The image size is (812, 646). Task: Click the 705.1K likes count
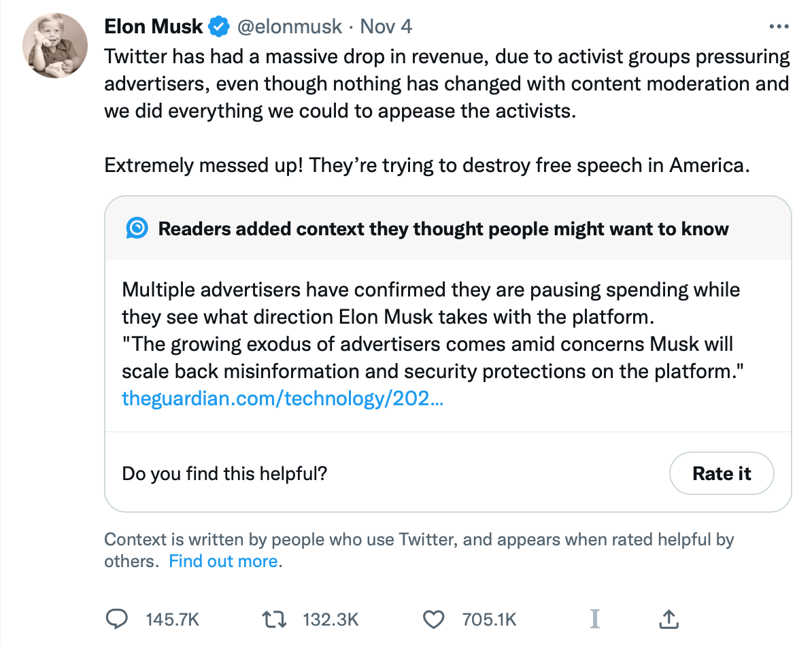coord(489,619)
